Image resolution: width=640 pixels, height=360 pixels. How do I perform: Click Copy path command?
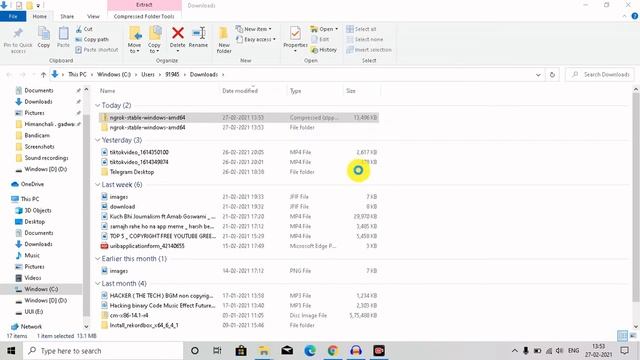92,39
